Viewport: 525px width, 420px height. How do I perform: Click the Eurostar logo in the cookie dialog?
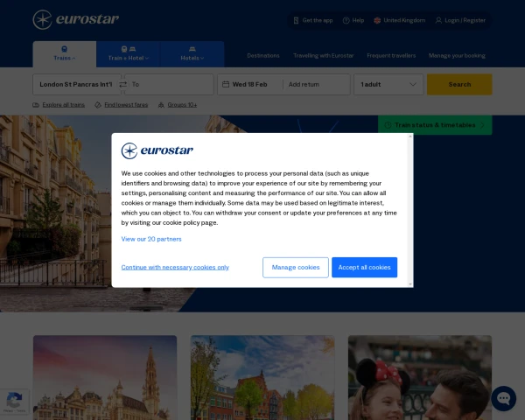click(x=157, y=150)
